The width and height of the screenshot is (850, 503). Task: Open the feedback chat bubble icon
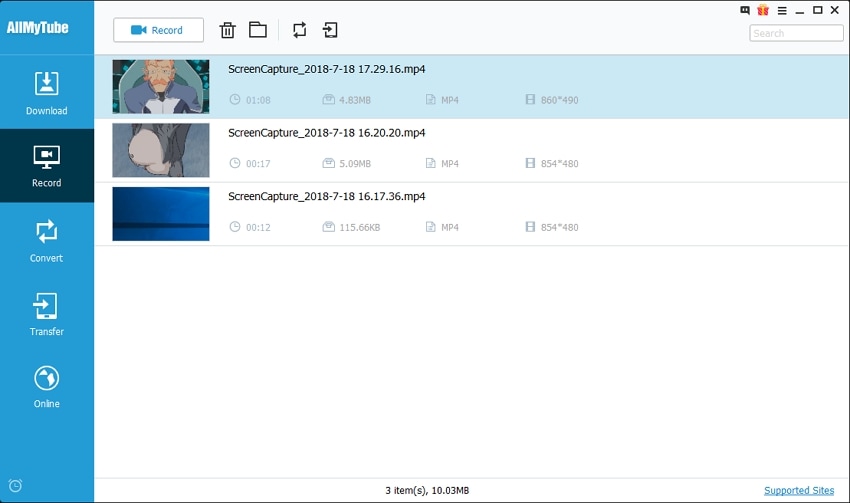point(745,10)
